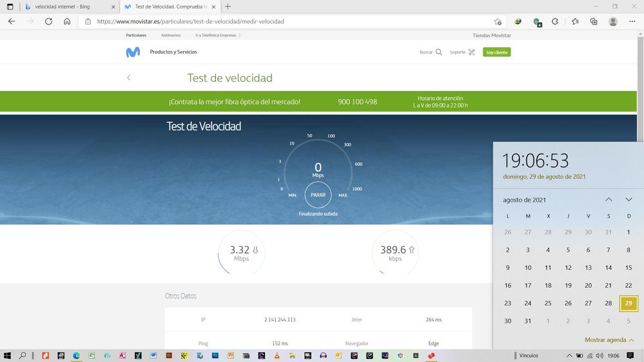Show hidden system tray icons

(569, 356)
